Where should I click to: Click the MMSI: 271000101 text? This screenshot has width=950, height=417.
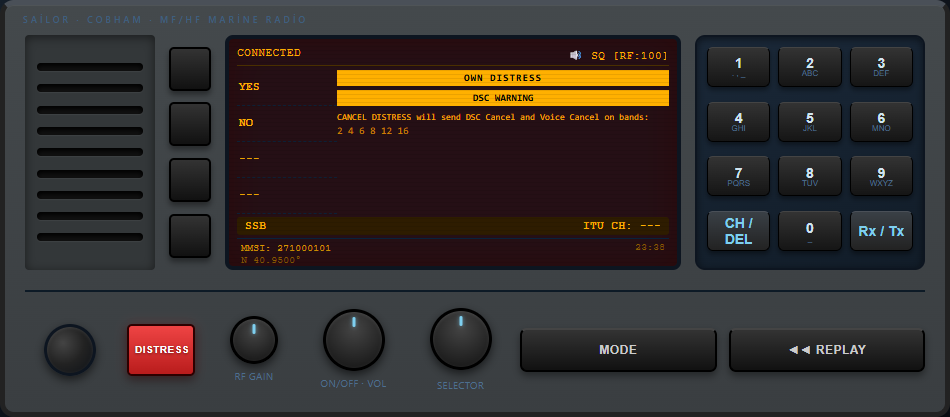286,248
